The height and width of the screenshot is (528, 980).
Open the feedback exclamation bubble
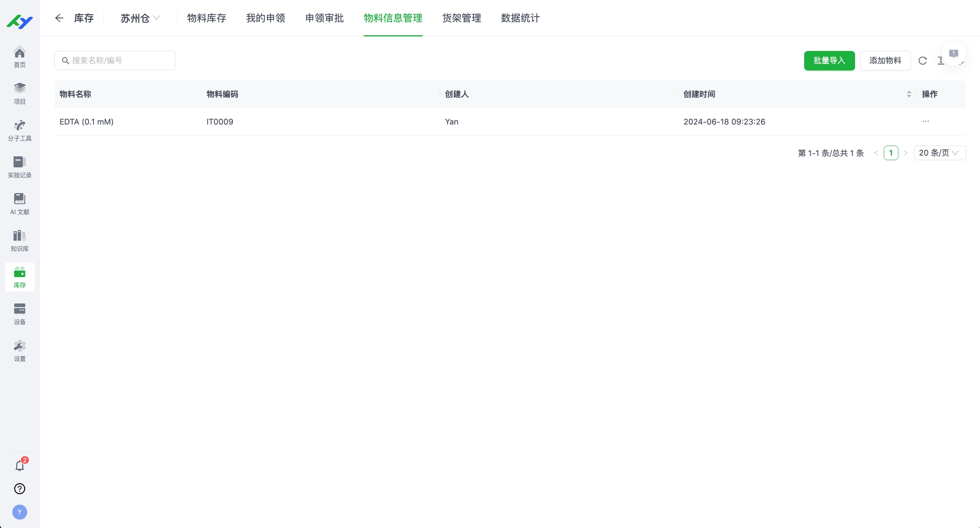click(x=954, y=54)
